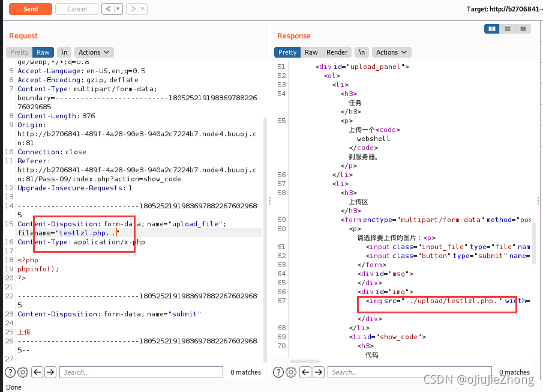Viewport: 543px width, 392px height.
Task: Click the img src upload/testlzl.php response line
Action: pos(448,301)
